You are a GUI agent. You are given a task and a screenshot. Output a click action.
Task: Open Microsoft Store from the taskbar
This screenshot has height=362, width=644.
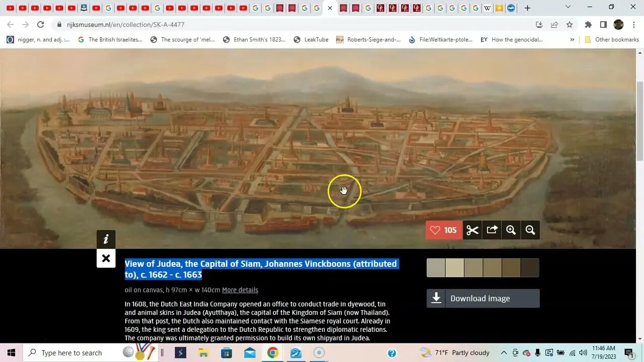[226, 353]
